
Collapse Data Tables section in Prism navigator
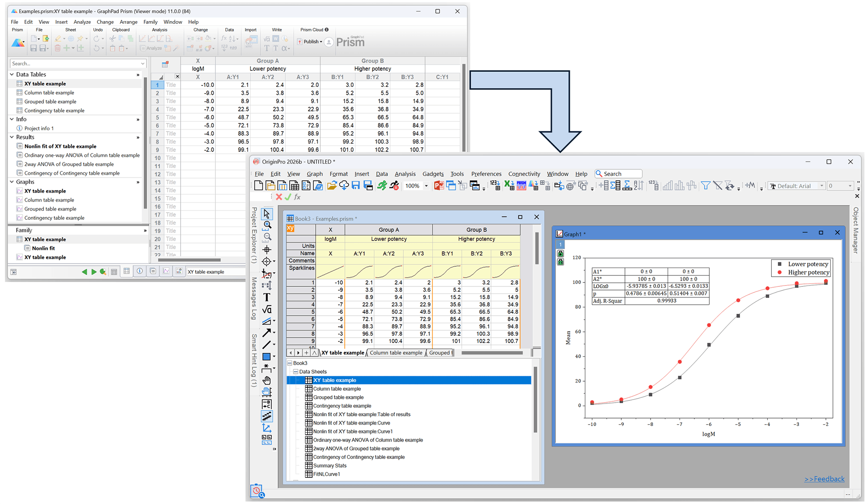[12, 75]
